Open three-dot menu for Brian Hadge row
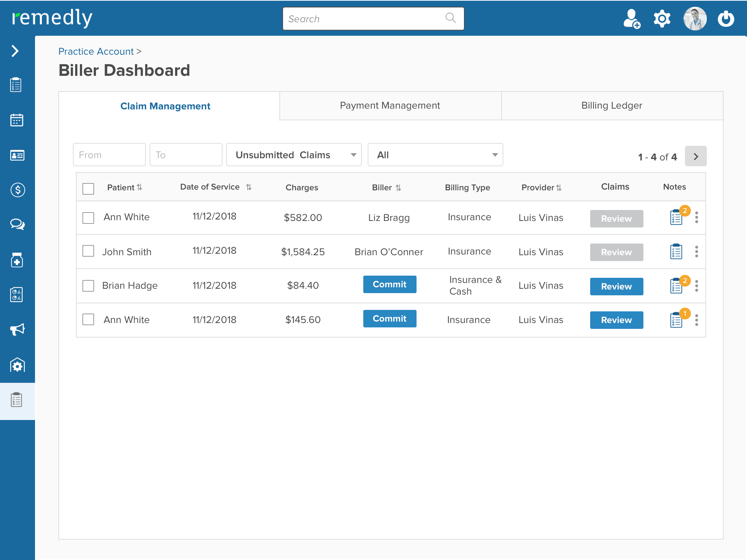The width and height of the screenshot is (747, 560). pos(697,286)
